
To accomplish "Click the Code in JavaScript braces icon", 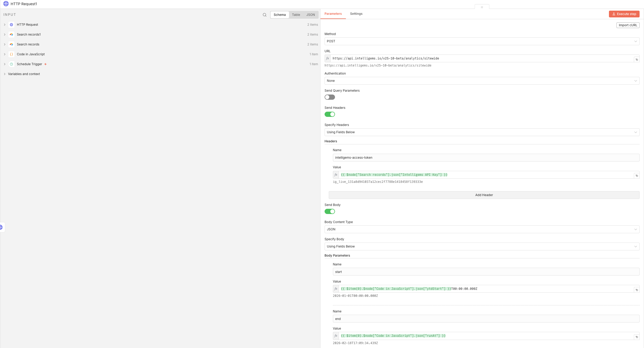I will (x=11, y=54).
